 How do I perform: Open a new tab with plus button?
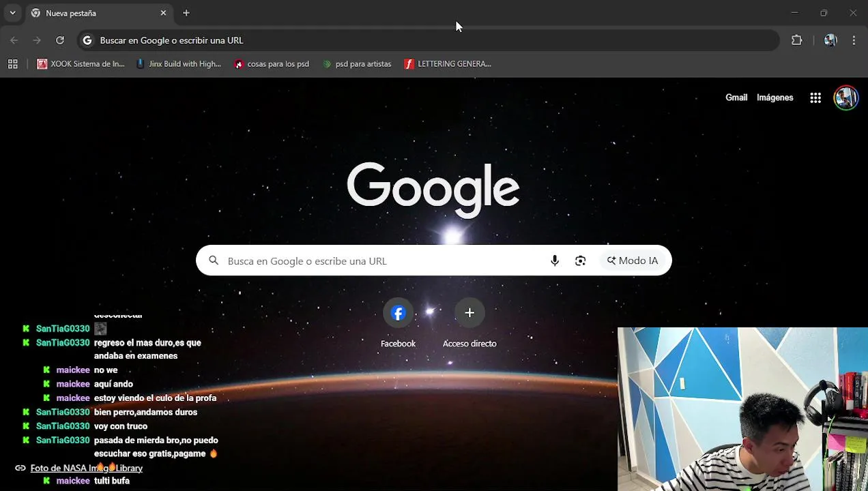coord(186,13)
